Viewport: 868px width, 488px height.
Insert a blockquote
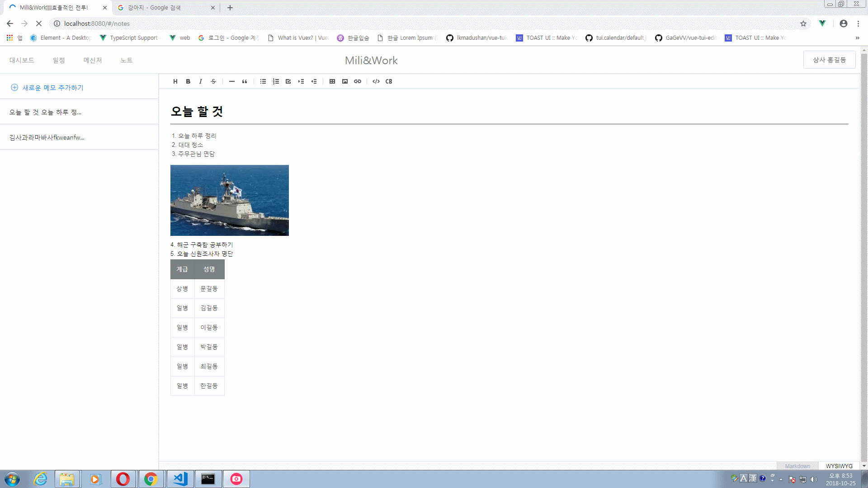[245, 81]
